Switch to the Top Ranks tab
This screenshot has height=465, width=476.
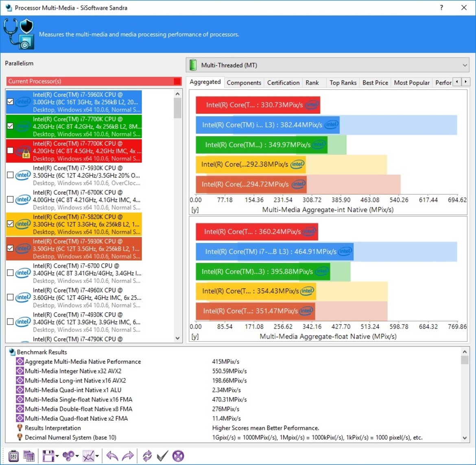coord(343,83)
